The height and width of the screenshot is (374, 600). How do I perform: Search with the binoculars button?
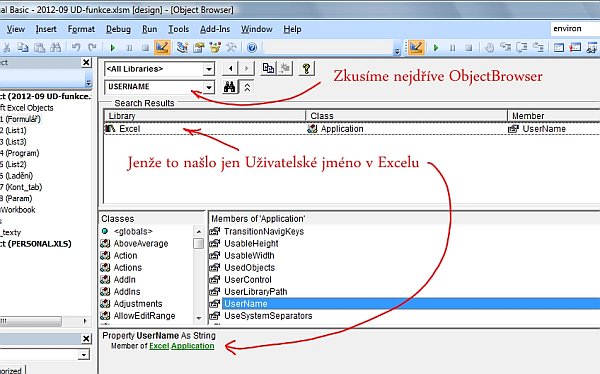[x=230, y=87]
